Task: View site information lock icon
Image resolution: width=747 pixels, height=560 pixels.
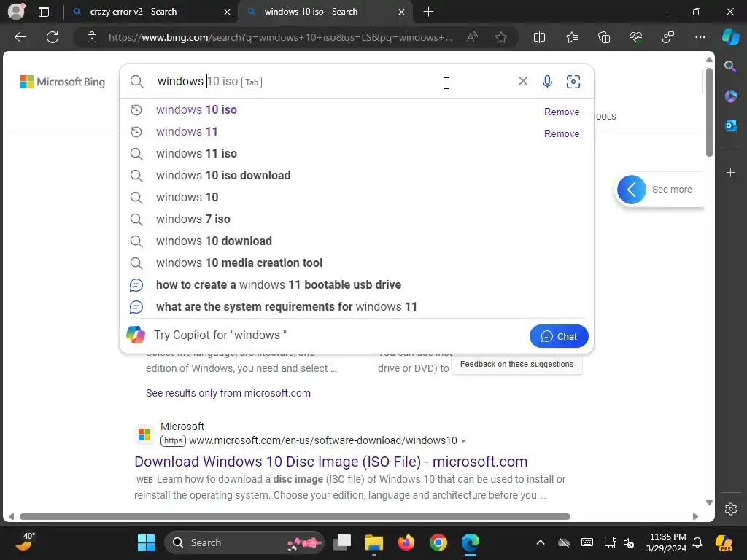Action: 92,37
